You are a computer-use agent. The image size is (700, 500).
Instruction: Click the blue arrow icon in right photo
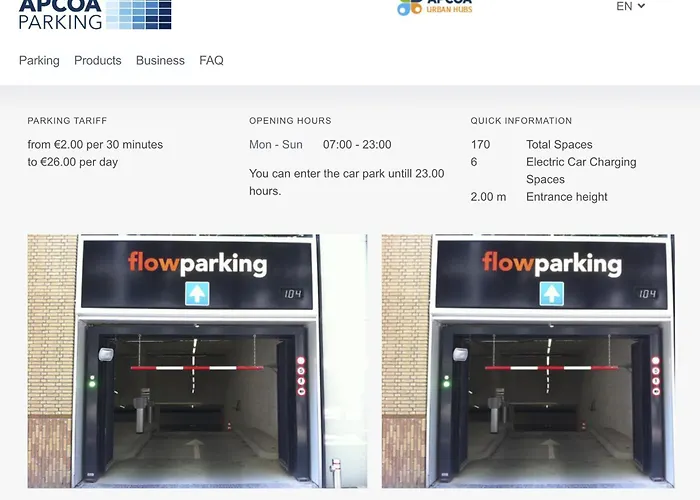click(x=552, y=294)
